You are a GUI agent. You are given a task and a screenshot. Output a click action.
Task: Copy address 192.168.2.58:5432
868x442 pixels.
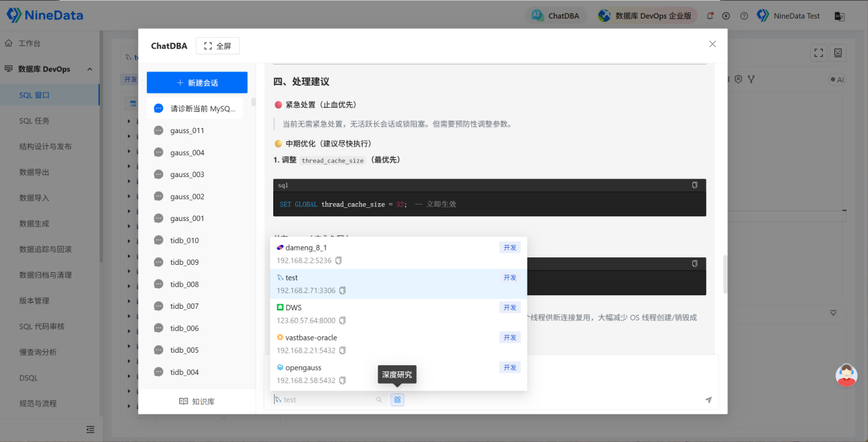[x=343, y=381]
